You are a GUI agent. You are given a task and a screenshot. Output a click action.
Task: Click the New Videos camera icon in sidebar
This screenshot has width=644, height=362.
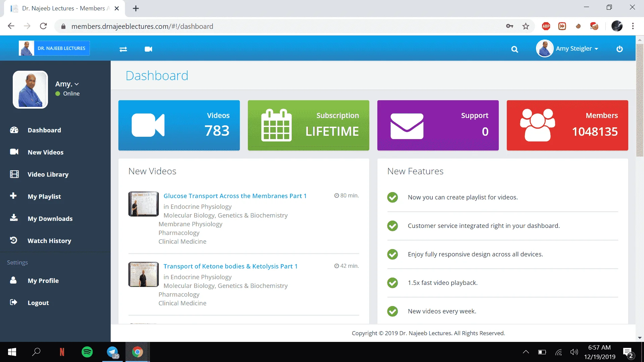click(x=14, y=152)
